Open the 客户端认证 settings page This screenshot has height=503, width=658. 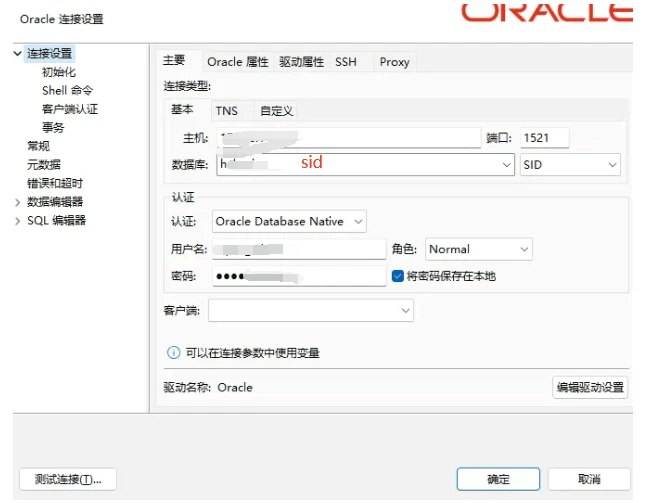[70, 109]
